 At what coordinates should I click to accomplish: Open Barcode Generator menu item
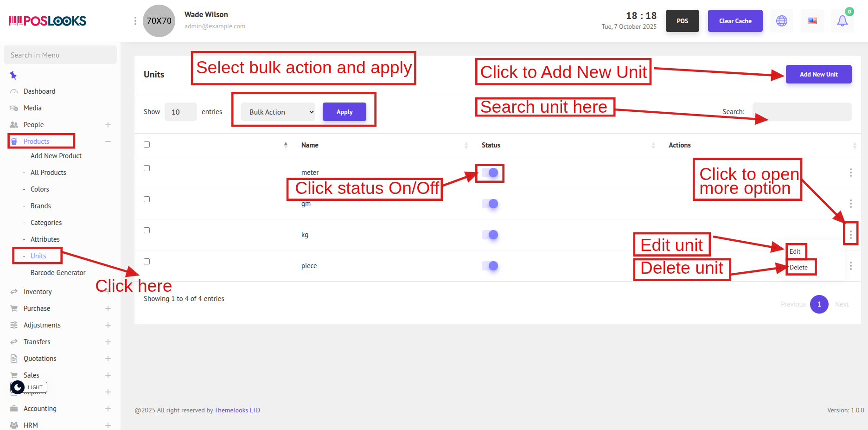[58, 273]
